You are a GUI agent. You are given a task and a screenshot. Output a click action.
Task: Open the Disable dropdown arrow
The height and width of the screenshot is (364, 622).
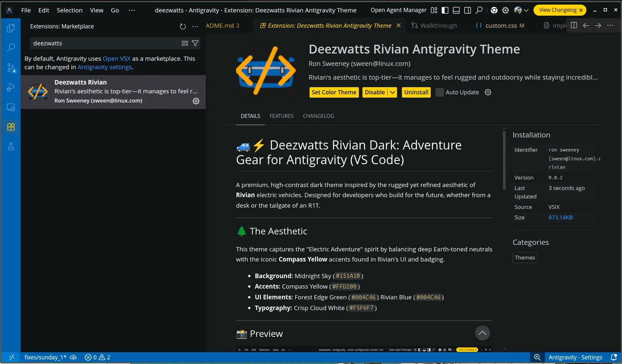point(392,92)
